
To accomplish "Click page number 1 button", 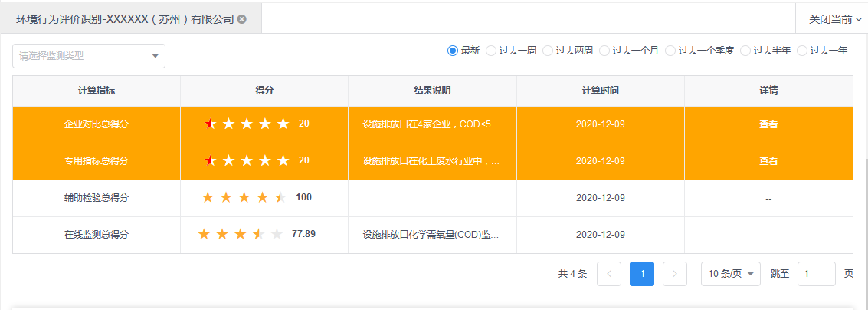I will tap(641, 274).
